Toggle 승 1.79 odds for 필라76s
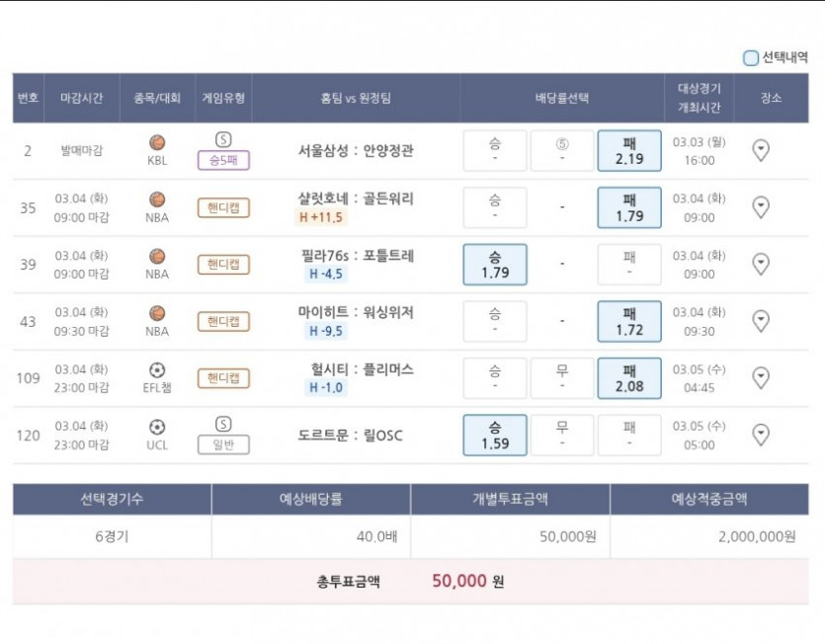Image resolution: width=825 pixels, height=644 pixels. click(495, 265)
